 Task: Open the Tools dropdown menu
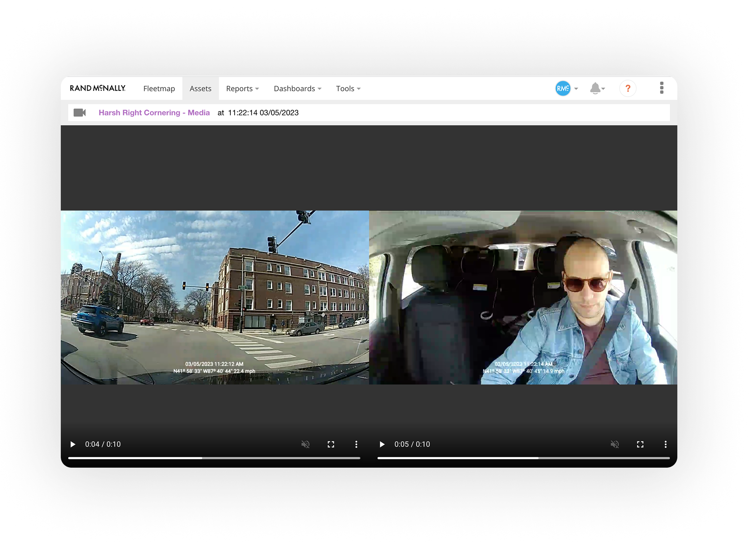(x=348, y=89)
